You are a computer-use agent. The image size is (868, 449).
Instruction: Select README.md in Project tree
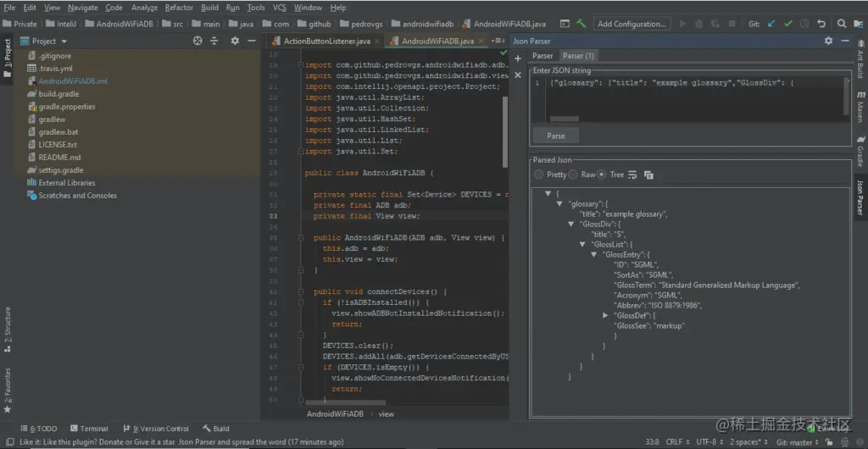59,158
